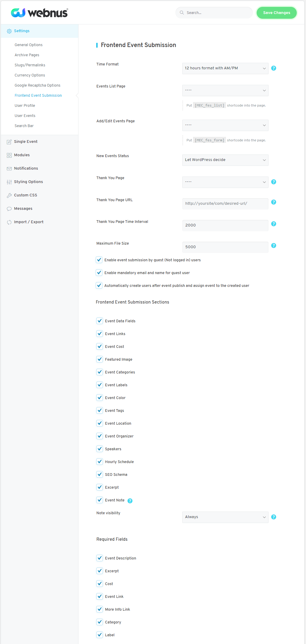Image resolution: width=306 pixels, height=644 pixels.
Task: Open the Note visibility dropdown
Action: click(225, 517)
